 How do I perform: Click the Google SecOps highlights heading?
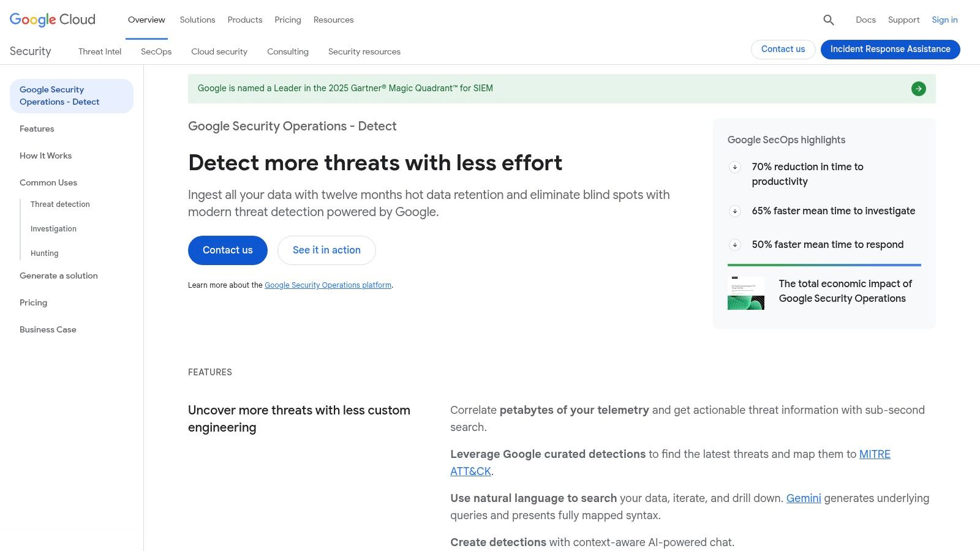coord(786,140)
